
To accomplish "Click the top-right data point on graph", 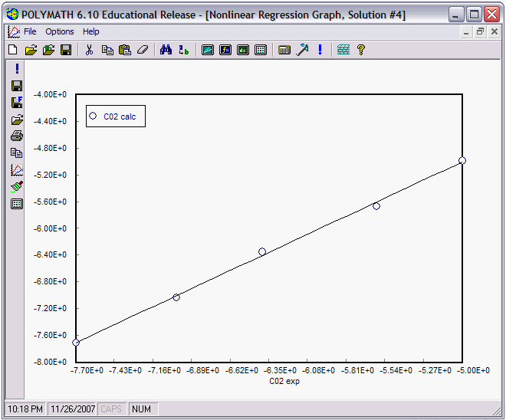I will (x=462, y=161).
